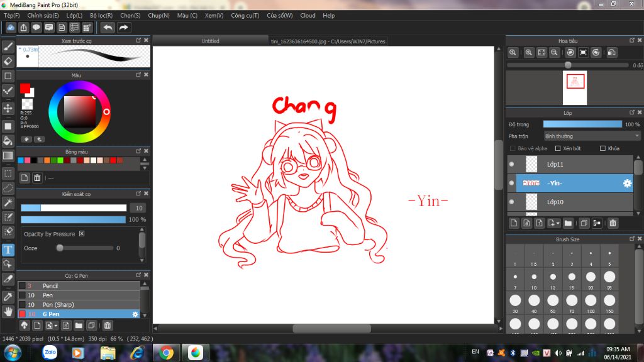Undock the Lớp layer panel
This screenshot has height=362, width=644.
pyautogui.click(x=631, y=112)
